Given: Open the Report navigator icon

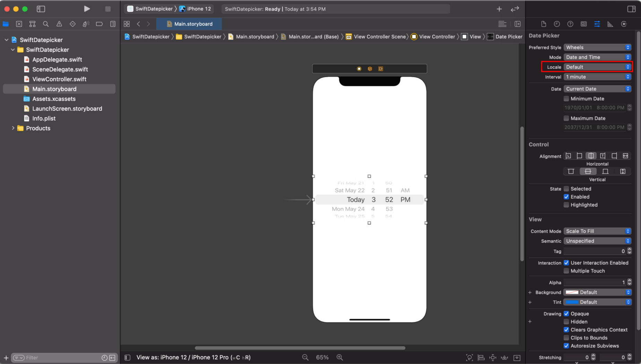Looking at the screenshot, I should pos(113,24).
